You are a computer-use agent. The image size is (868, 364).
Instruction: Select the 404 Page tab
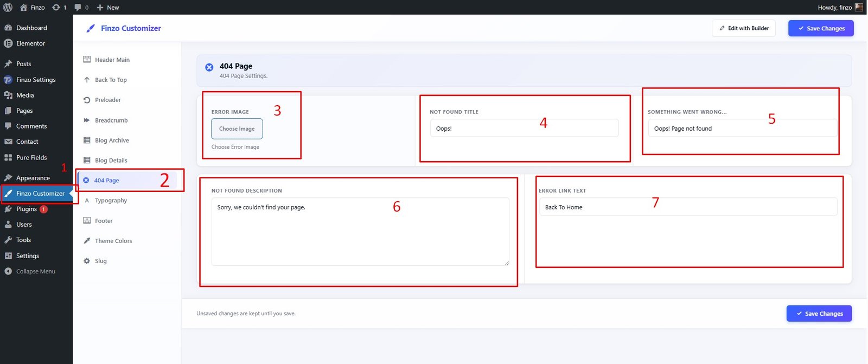(127, 181)
